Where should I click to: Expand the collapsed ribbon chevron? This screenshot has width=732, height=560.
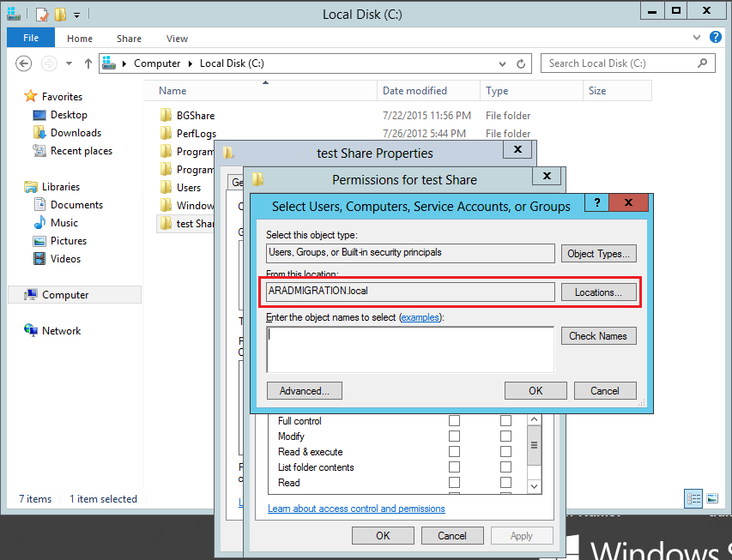click(697, 38)
